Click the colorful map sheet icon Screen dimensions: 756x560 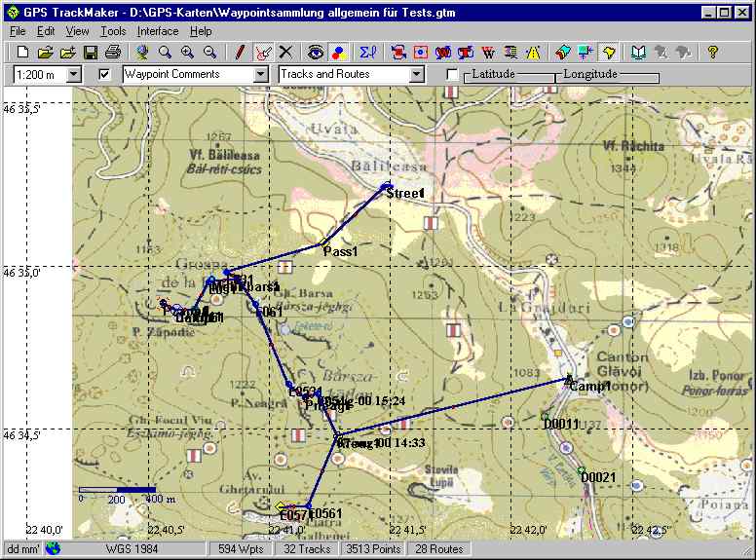coord(563,52)
